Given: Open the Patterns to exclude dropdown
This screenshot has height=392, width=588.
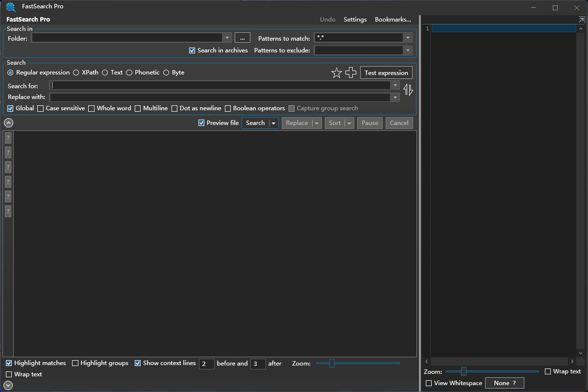Looking at the screenshot, I should pyautogui.click(x=408, y=50).
